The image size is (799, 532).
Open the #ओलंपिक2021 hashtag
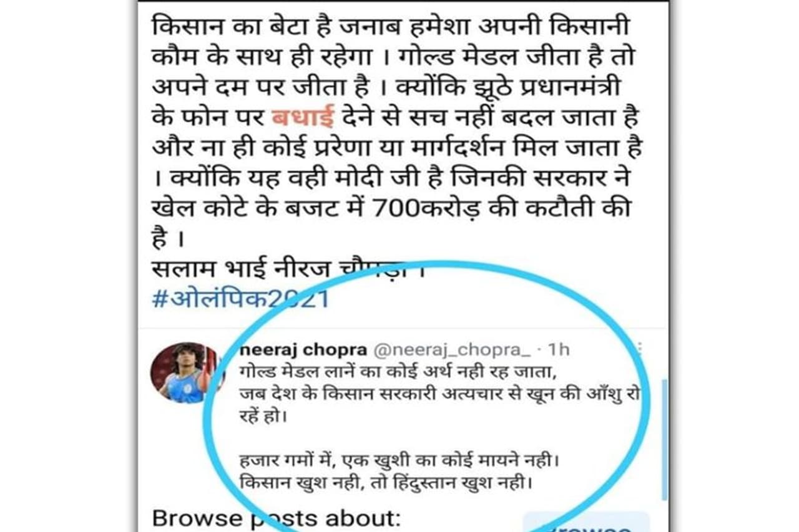pyautogui.click(x=240, y=299)
